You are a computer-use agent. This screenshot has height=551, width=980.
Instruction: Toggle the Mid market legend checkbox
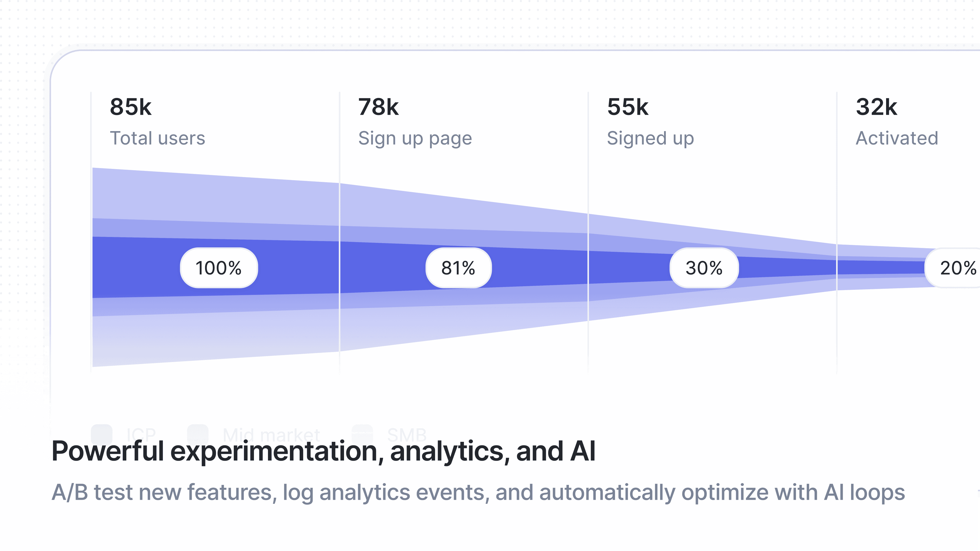coord(198,434)
